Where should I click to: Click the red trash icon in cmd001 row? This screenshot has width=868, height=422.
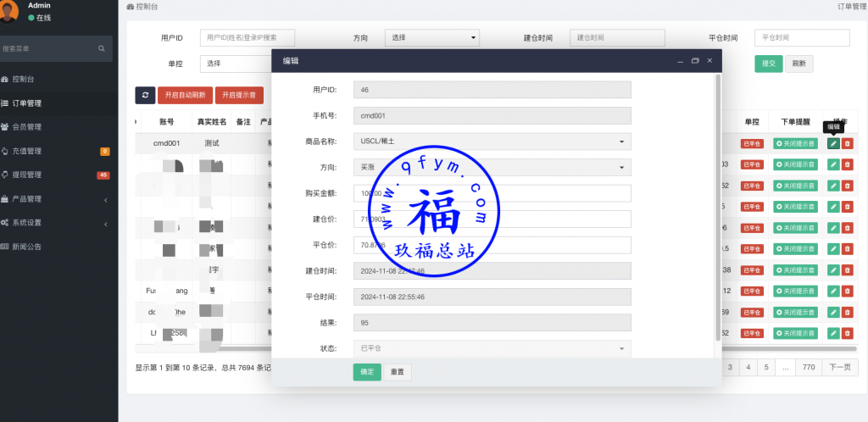click(x=847, y=143)
